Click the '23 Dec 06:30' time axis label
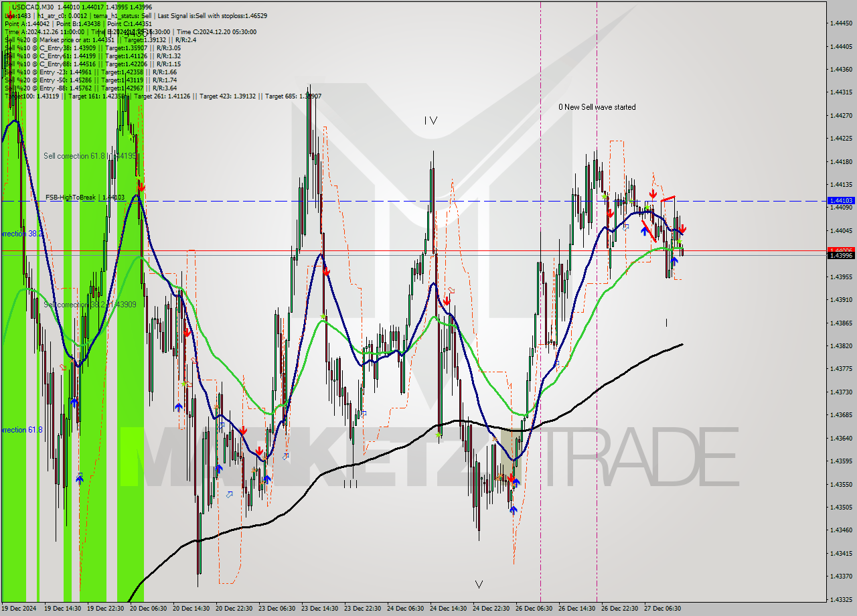The image size is (857, 616). [x=277, y=609]
